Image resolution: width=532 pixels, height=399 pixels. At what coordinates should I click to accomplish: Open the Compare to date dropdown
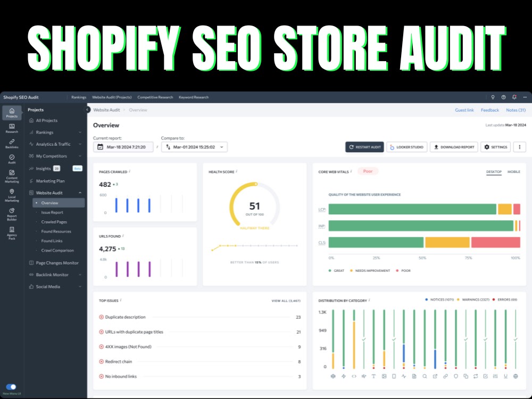194,147
